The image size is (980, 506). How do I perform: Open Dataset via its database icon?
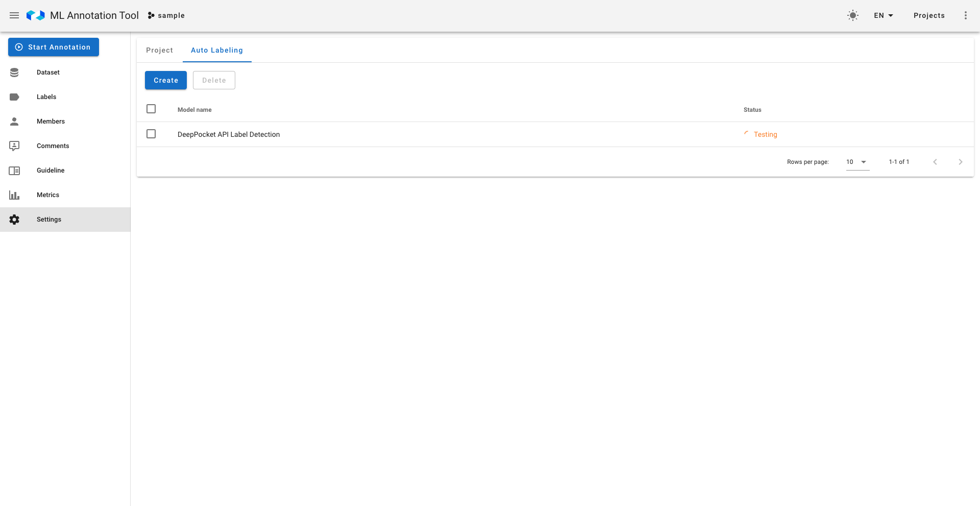(x=14, y=73)
